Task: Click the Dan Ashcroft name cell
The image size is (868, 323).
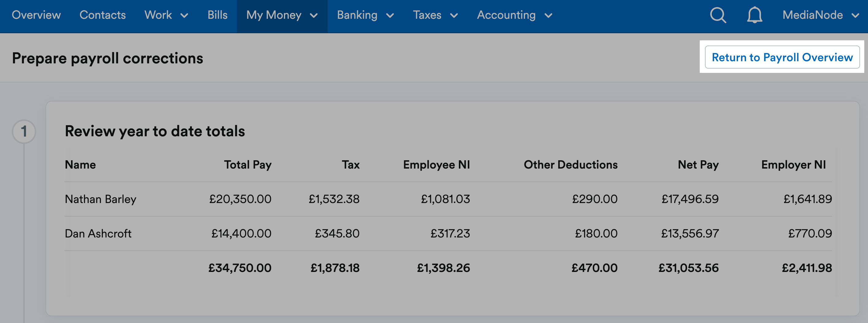Action: point(98,234)
